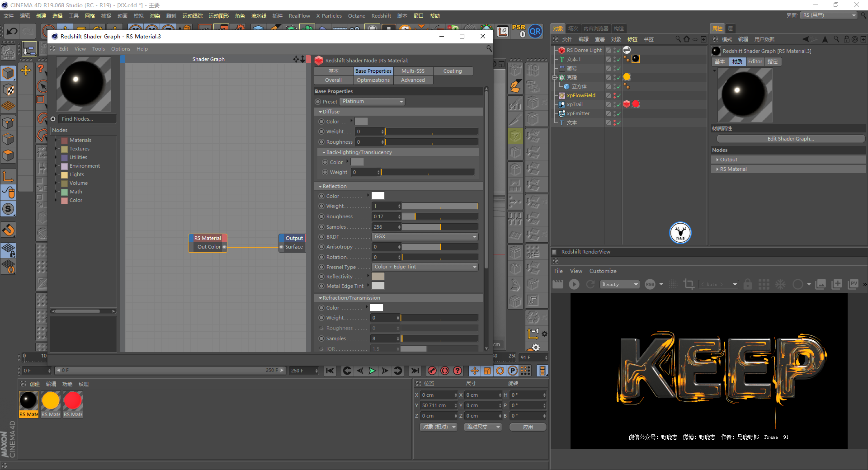
Task: Click the PV picture viewer icon in RenderView
Action: click(854, 284)
